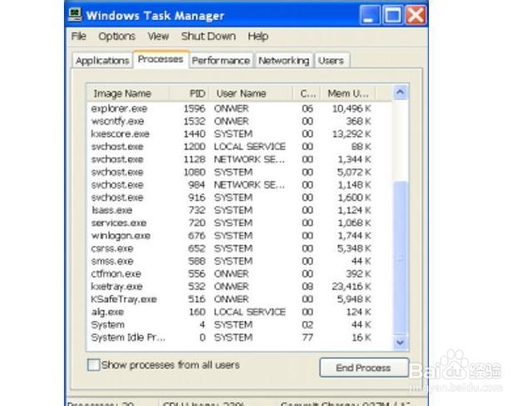Close the Task Manager window

[416, 16]
